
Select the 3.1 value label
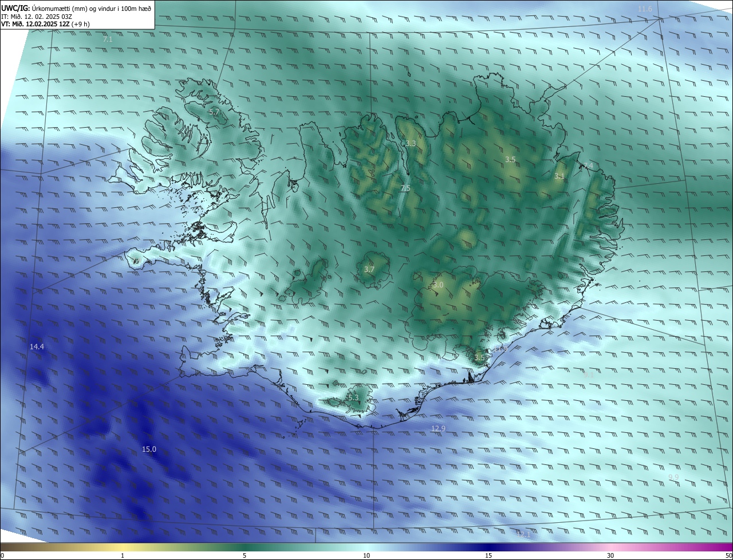click(x=559, y=176)
